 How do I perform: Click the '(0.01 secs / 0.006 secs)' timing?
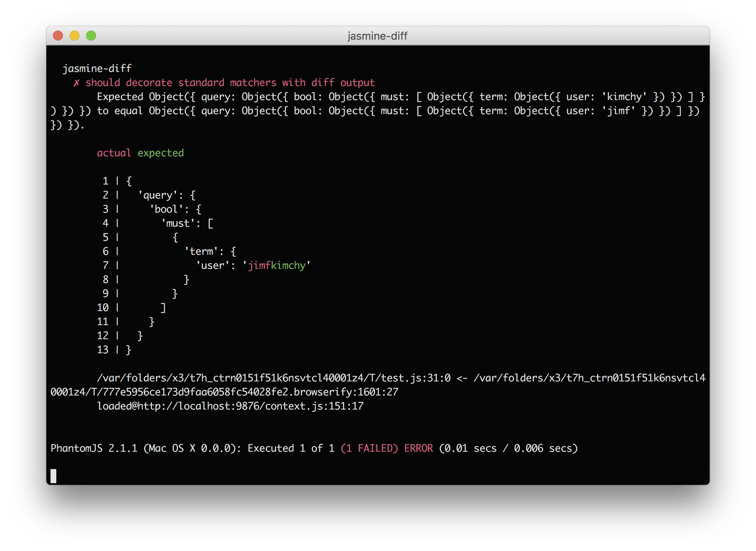click(x=508, y=448)
